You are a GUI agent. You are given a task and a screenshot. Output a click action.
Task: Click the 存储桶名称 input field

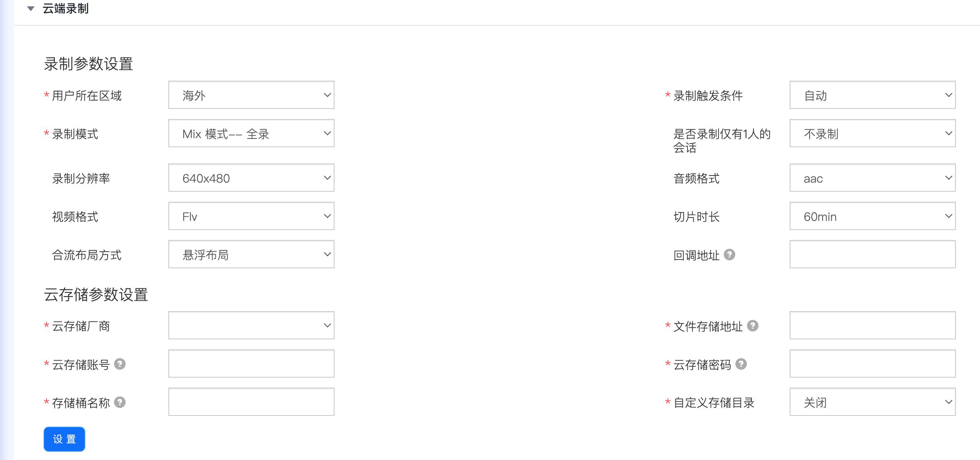pyautogui.click(x=251, y=402)
